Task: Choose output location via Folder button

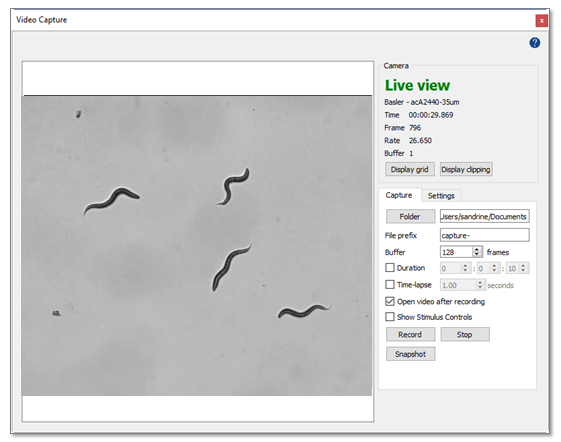Action: [410, 216]
